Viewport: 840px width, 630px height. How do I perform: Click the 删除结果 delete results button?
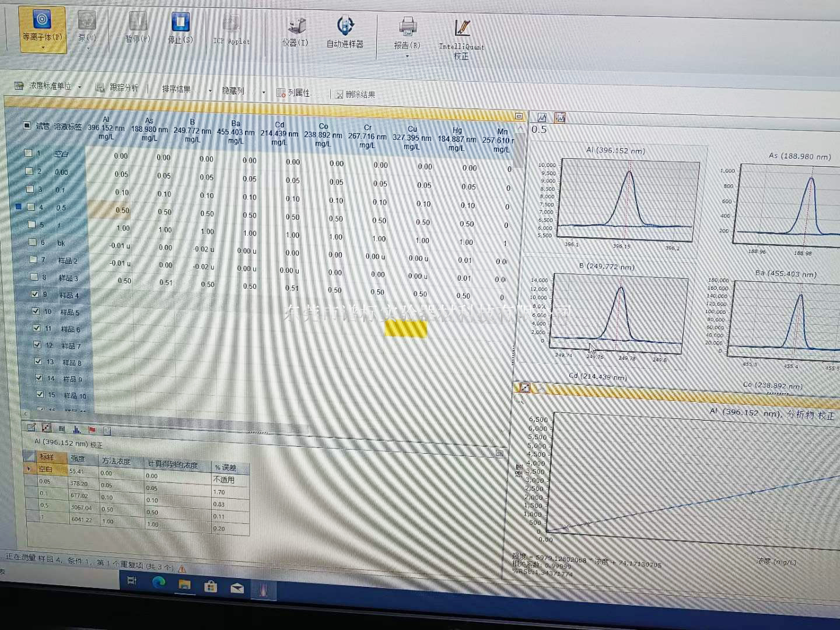pos(355,94)
